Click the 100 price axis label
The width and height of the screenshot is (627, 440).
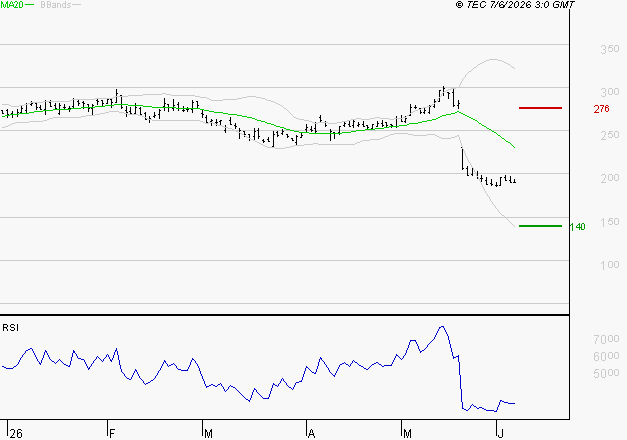(610, 265)
